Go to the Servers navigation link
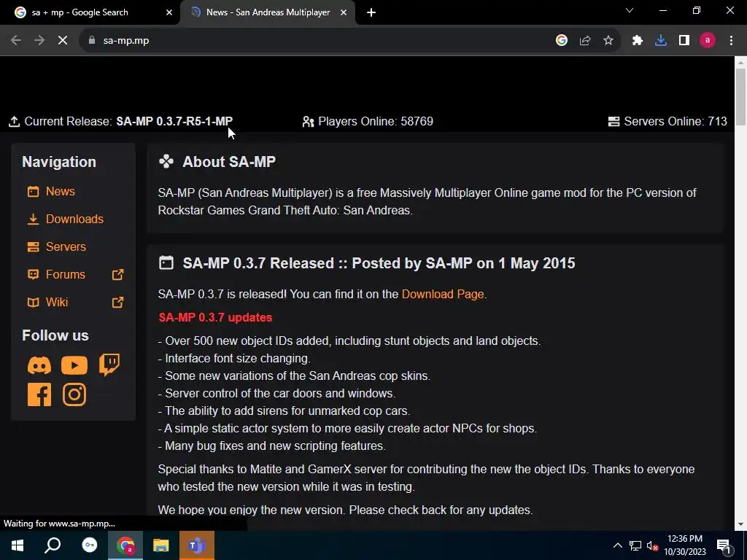Viewport: 747px width, 560px height. (66, 246)
